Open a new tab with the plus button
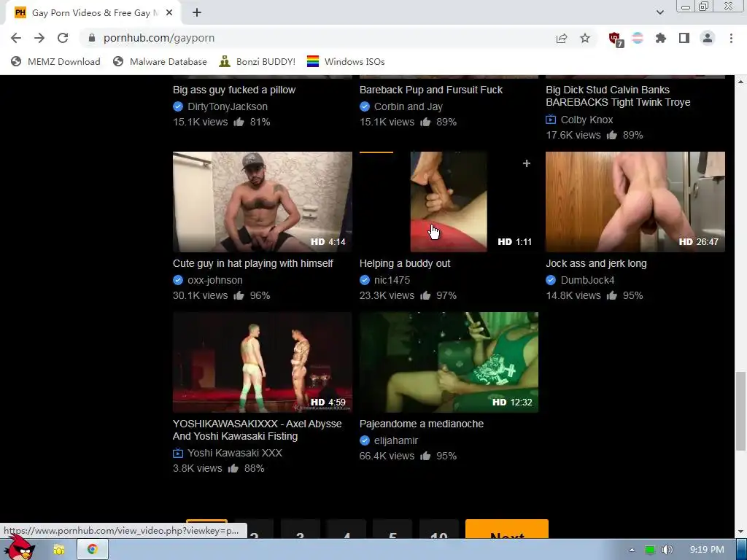Image resolution: width=747 pixels, height=560 pixels. click(x=197, y=13)
